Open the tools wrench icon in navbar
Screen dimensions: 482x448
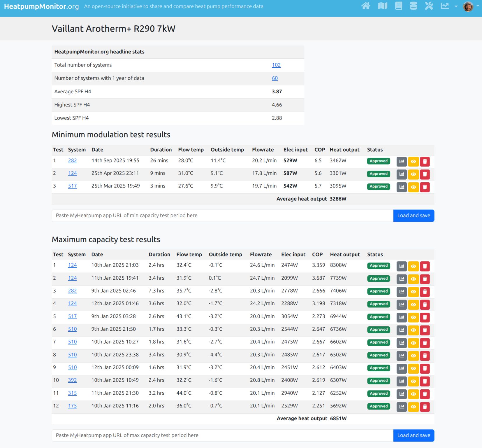[x=429, y=6]
